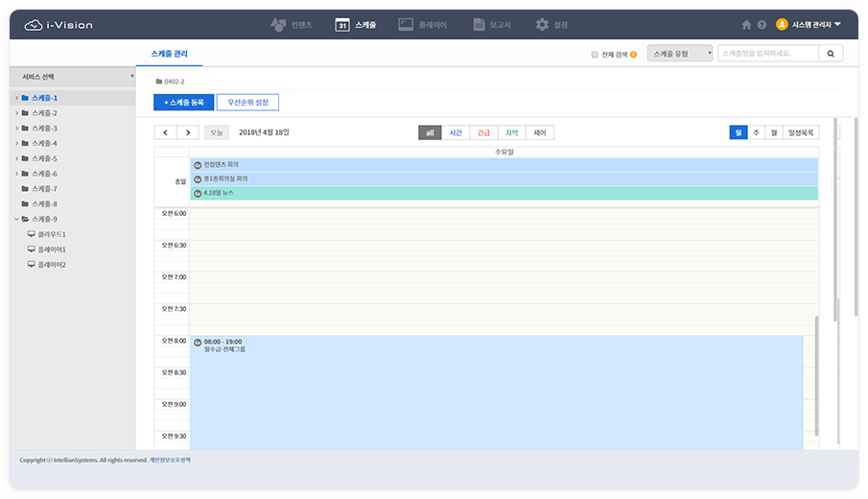868x499 pixels.
Task: Open the 전컴텐츠 회의 all-day event
Action: [504, 164]
